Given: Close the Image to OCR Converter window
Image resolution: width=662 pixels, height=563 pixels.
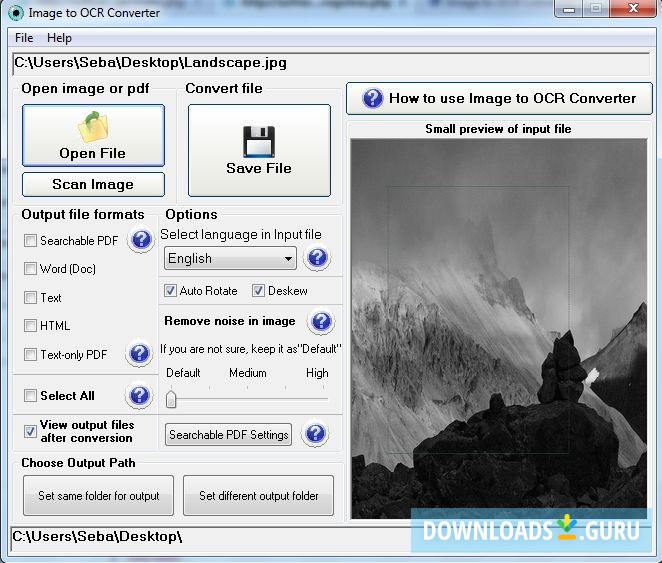Looking at the screenshot, I should click(633, 8).
